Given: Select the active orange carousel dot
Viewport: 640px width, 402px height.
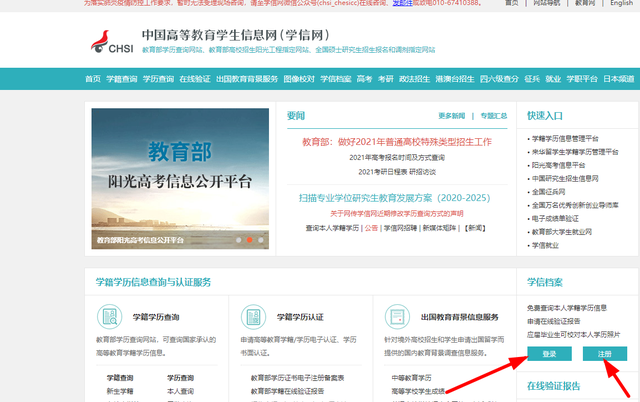Looking at the screenshot, I should pos(249,240).
